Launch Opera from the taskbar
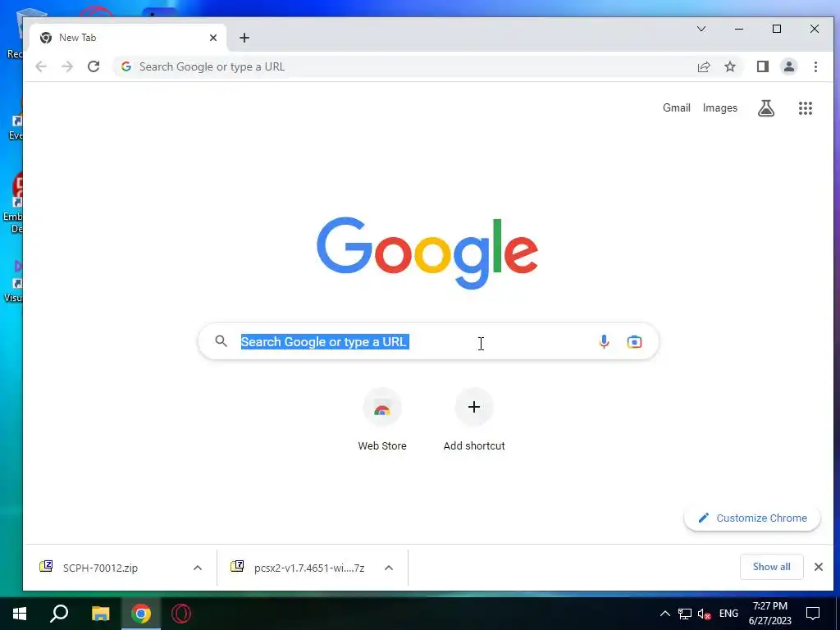Image resolution: width=840 pixels, height=630 pixels. [x=181, y=614]
